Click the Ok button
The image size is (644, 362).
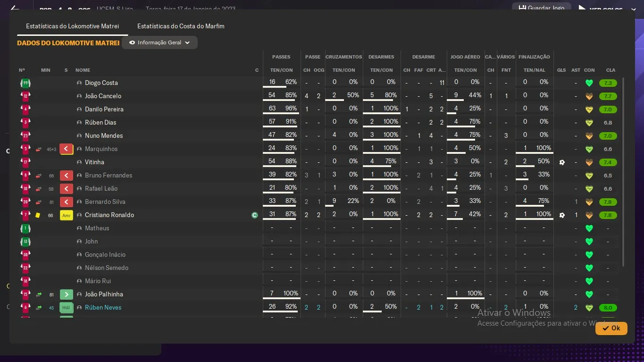pyautogui.click(x=611, y=328)
